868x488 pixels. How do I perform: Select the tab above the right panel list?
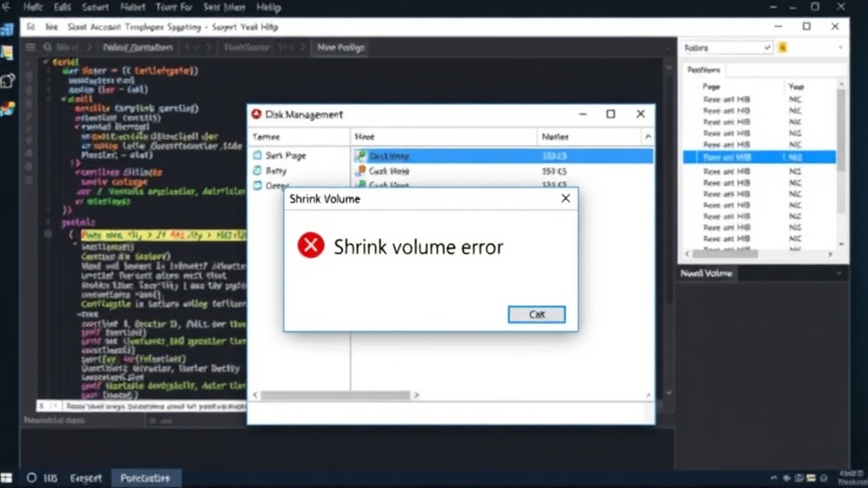coord(704,69)
